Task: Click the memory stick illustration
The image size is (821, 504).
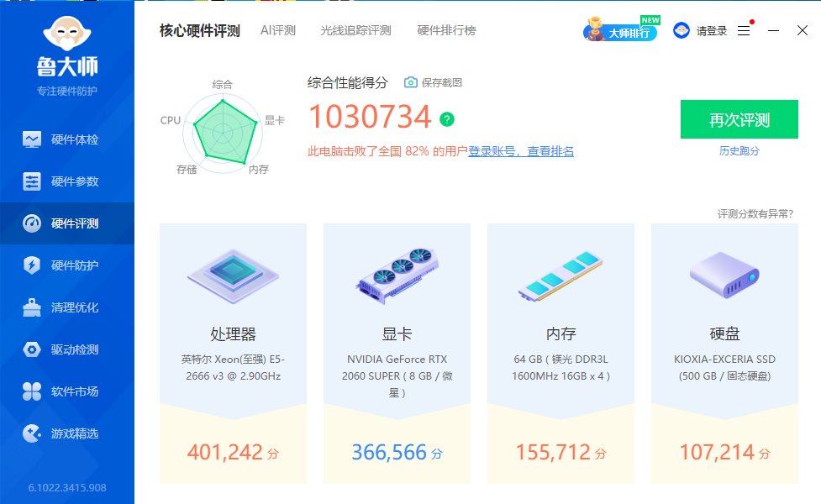Action: tap(560, 276)
